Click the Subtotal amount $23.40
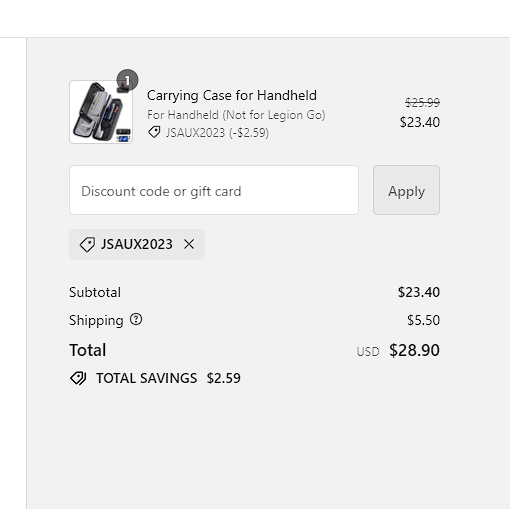 tap(419, 292)
